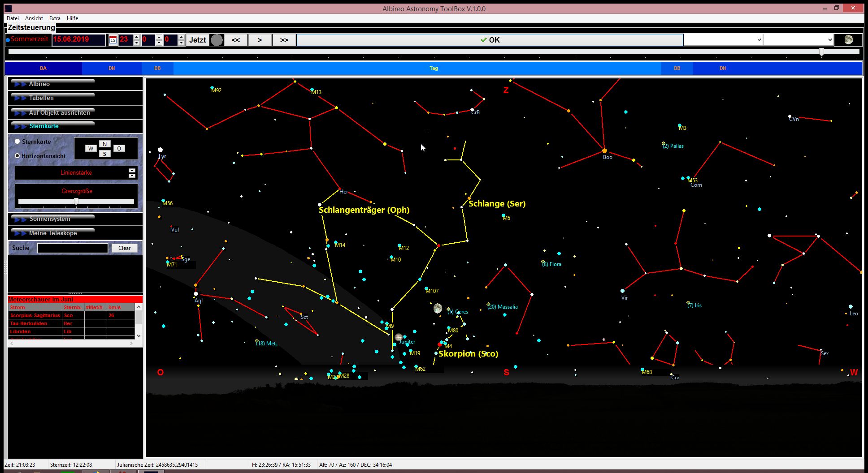Viewport: 868px width, 473px height.
Task: Step time forward with the > button
Action: 260,40
